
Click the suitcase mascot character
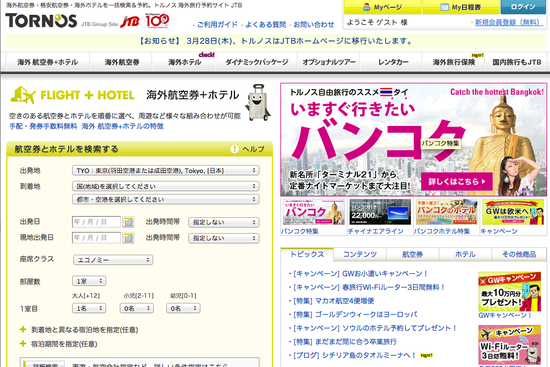point(258,102)
